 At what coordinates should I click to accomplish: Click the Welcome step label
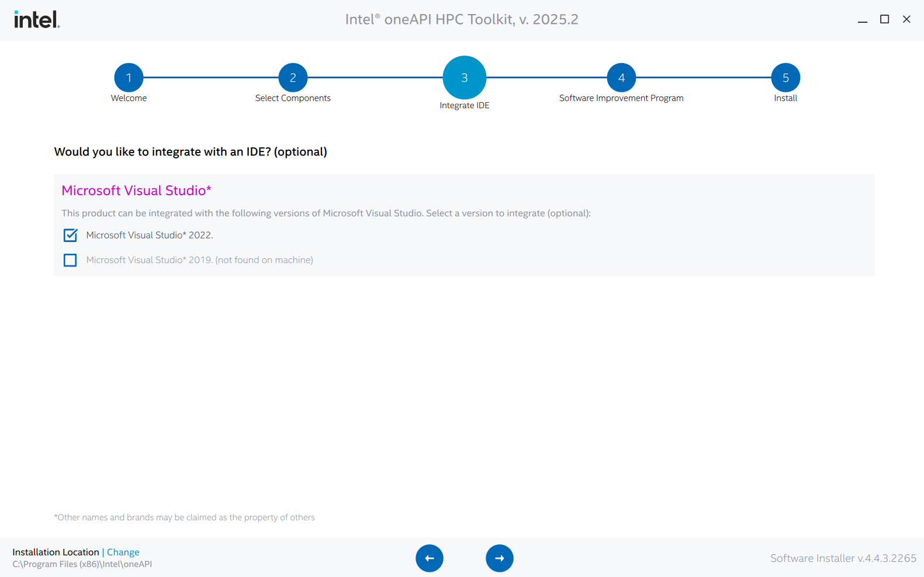point(129,98)
